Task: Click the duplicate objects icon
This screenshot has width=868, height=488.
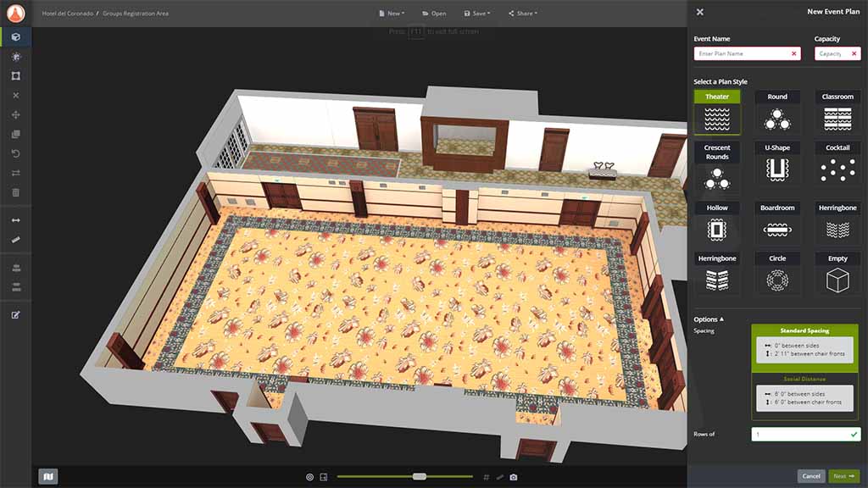Action: pyautogui.click(x=17, y=134)
